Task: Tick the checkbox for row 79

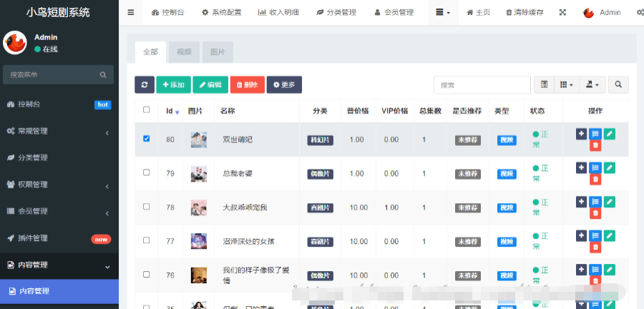Action: (147, 172)
